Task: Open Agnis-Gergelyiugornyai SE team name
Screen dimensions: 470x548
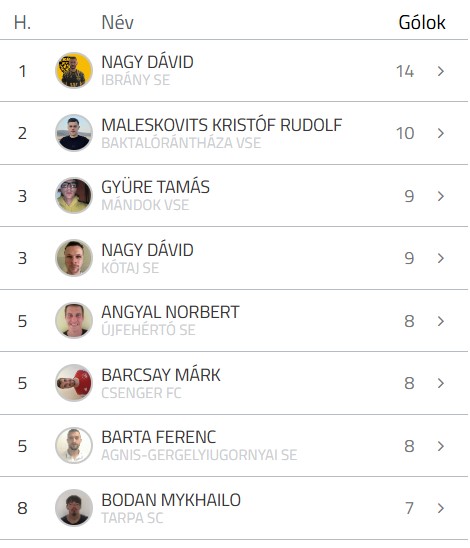Action: [199, 455]
